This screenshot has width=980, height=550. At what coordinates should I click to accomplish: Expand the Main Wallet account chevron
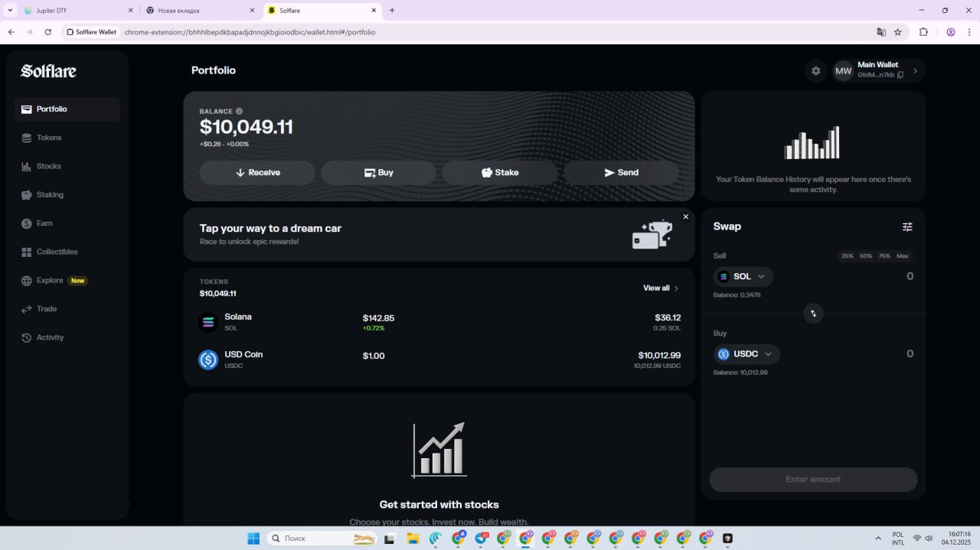915,71
